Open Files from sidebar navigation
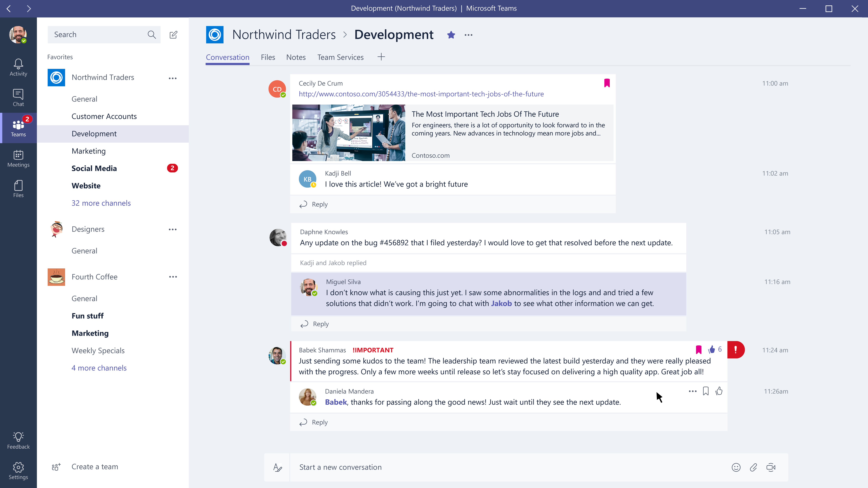This screenshot has height=488, width=868. (x=18, y=188)
